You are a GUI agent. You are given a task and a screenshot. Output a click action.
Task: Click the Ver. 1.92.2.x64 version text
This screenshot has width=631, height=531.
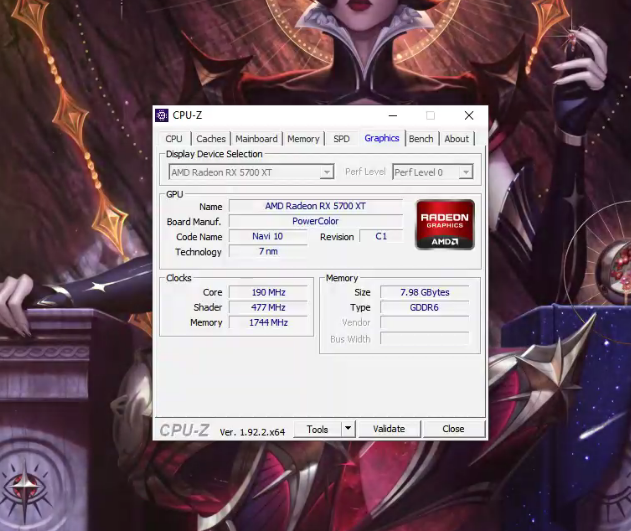click(252, 432)
